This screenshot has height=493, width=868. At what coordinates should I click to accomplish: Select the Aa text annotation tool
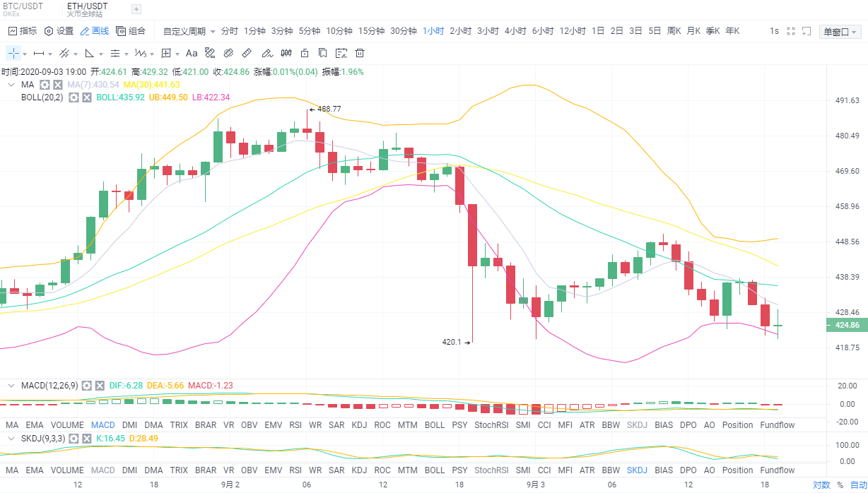coord(192,53)
